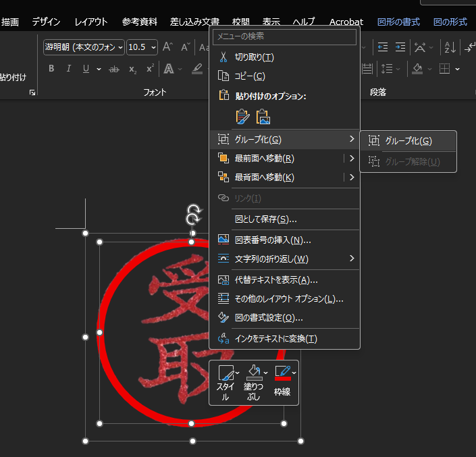Toggle strikethrough text formatting
476x457 pixels.
114,69
